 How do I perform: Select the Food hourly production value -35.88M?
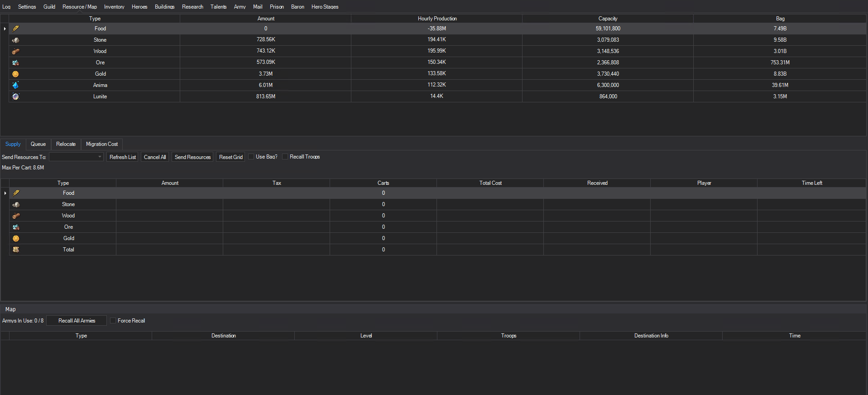click(437, 29)
